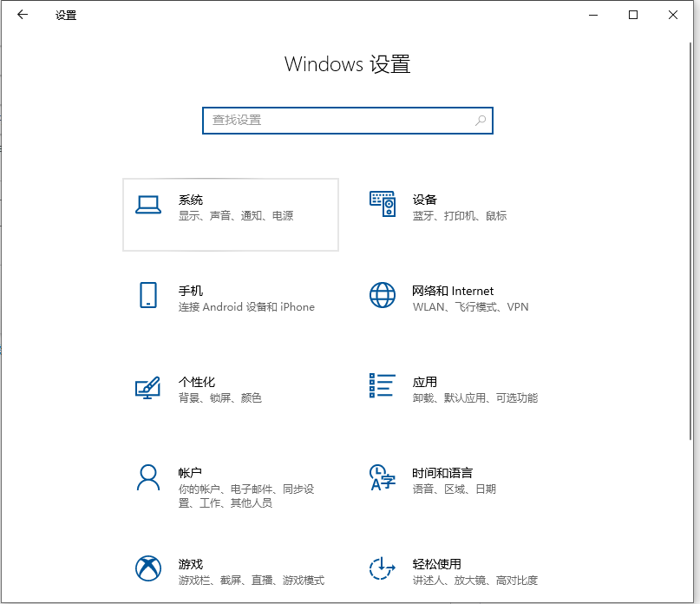Image resolution: width=700 pixels, height=604 pixels.
Task: Click the 背景、锁屏、颜色 subtitle text
Action: [219, 398]
